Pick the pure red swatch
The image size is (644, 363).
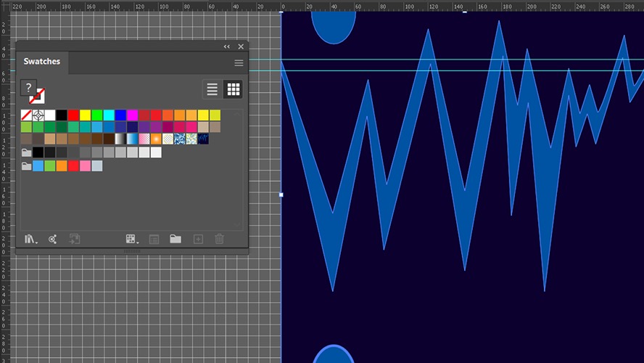click(73, 115)
